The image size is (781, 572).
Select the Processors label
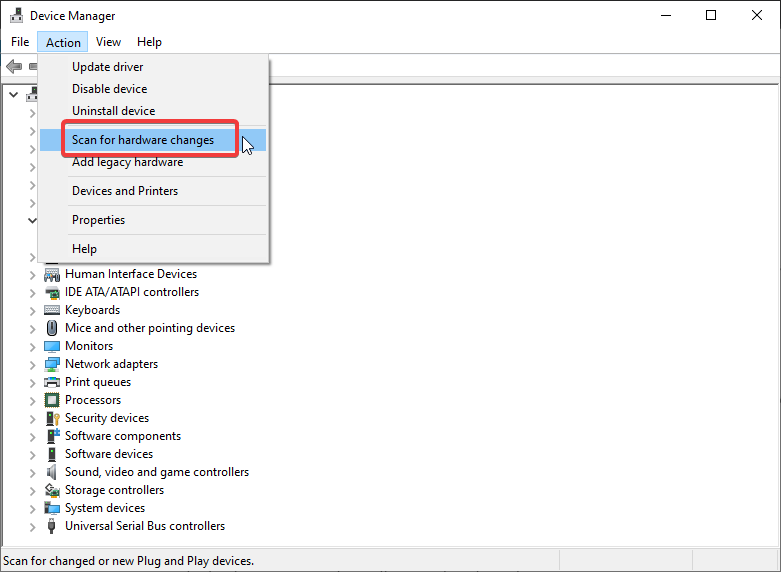tap(93, 400)
